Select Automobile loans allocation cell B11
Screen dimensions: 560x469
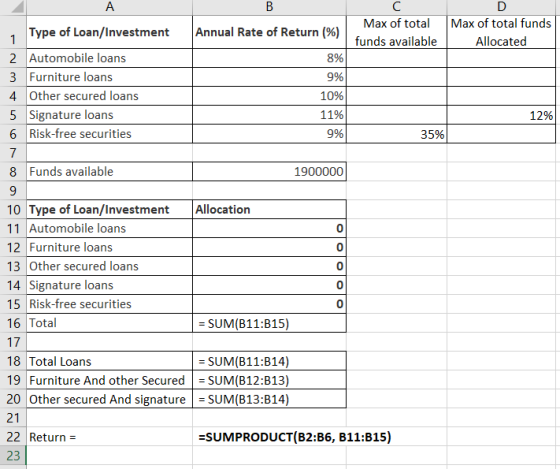[x=269, y=229]
